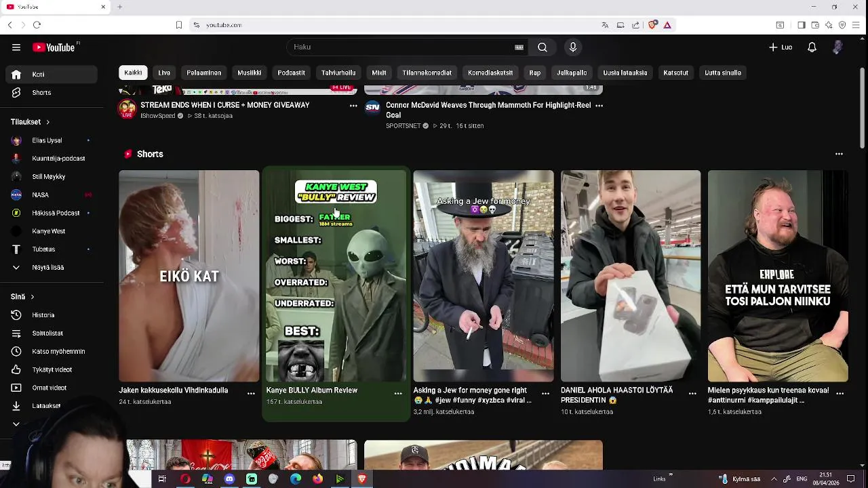Image resolution: width=868 pixels, height=488 pixels.
Task: Open the Kanye West subscription
Action: coord(52,231)
